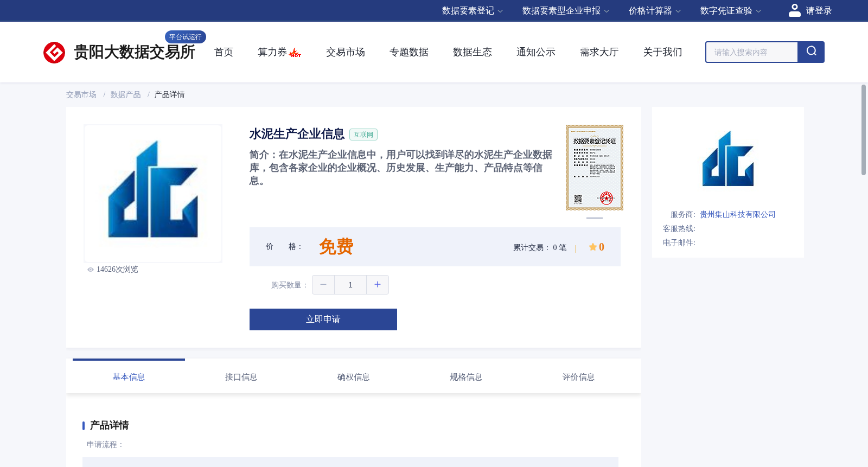Open the 通知公示 nav item

pos(536,52)
